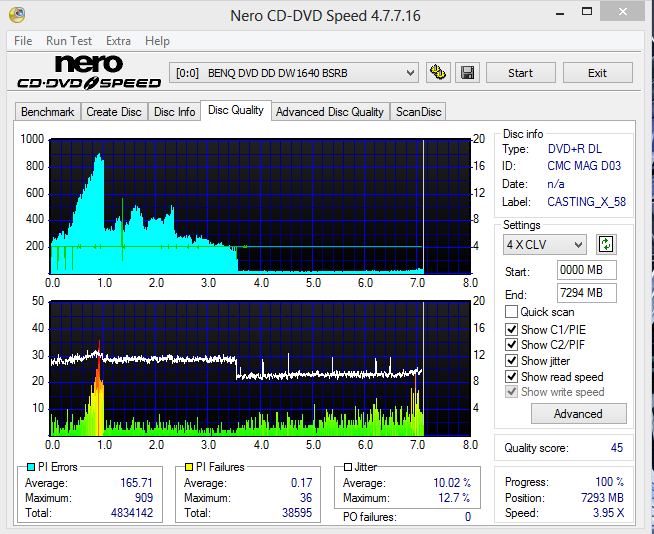Click the greyed Show write speed checkbox
Viewport: 654px width, 534px height.
(511, 392)
